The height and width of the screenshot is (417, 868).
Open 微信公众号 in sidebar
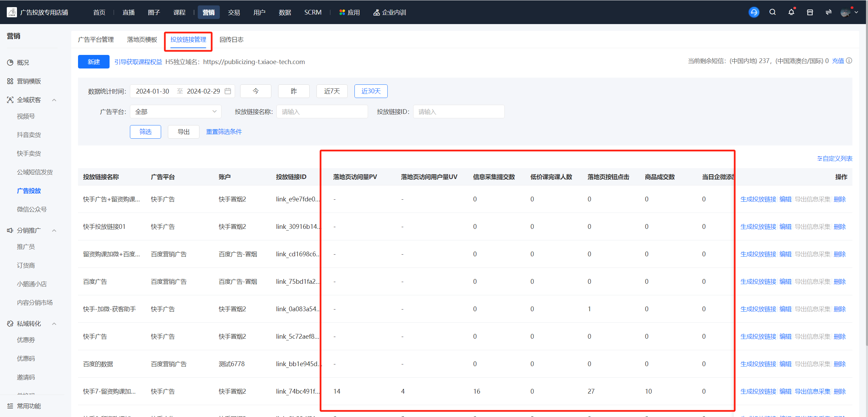click(x=32, y=210)
